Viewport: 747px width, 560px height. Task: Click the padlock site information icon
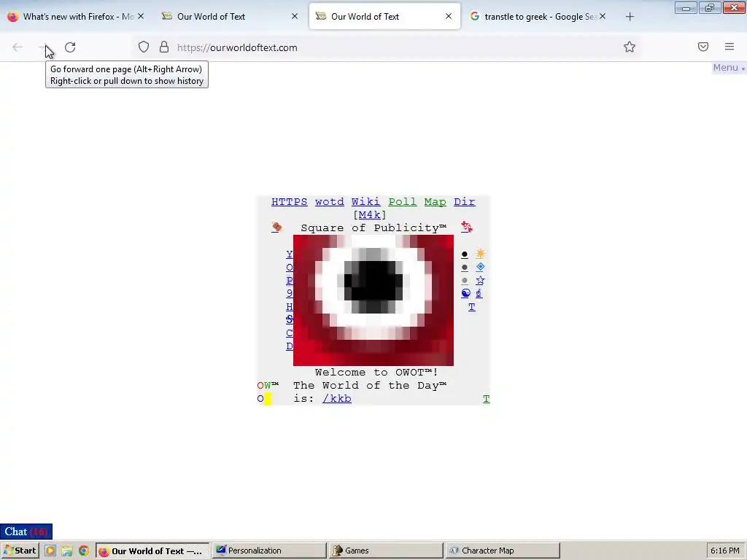[x=164, y=47]
